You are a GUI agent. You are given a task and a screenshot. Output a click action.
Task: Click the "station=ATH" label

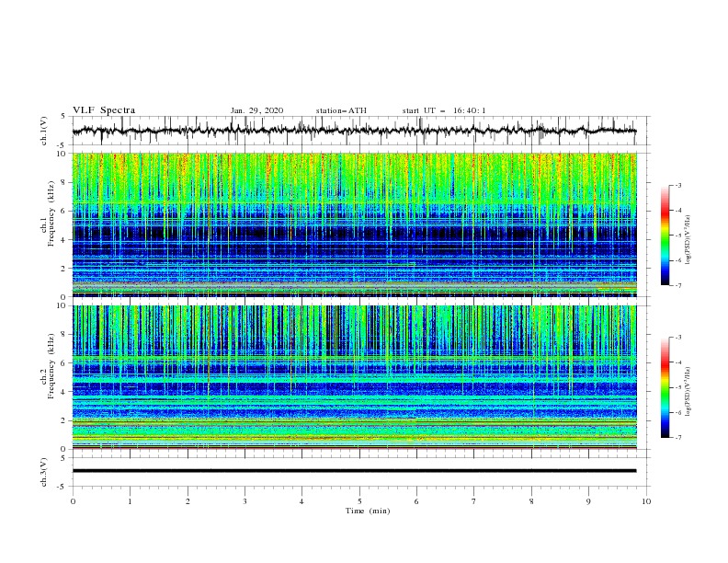tap(341, 110)
